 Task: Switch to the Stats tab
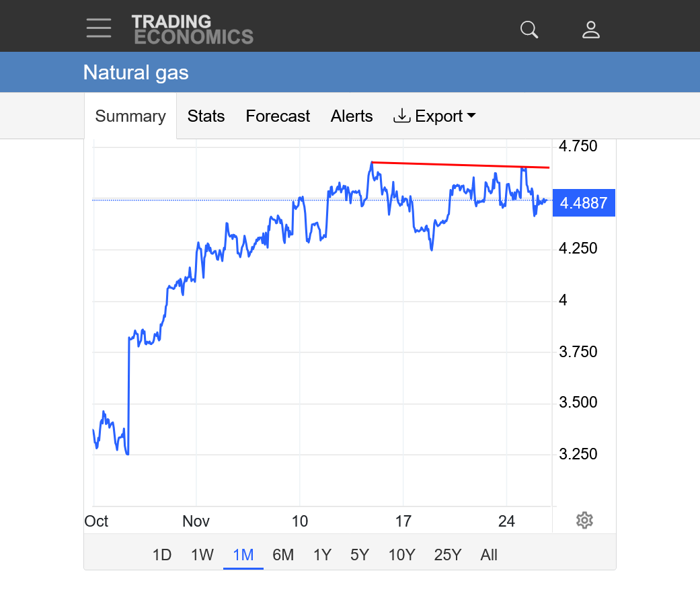(206, 116)
